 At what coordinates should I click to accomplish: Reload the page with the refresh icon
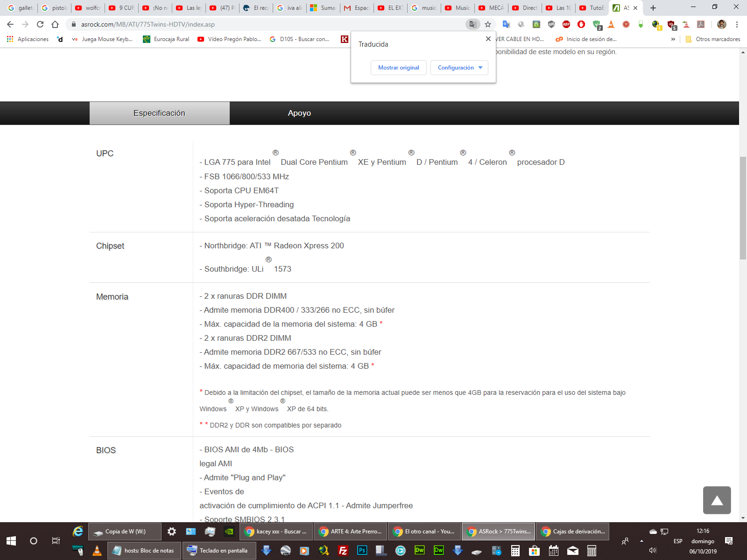coord(40,24)
